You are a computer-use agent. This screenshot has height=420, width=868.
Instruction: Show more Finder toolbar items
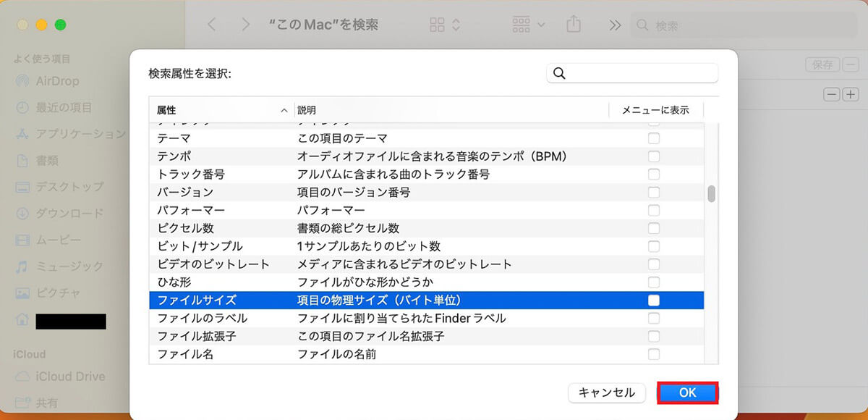[615, 25]
